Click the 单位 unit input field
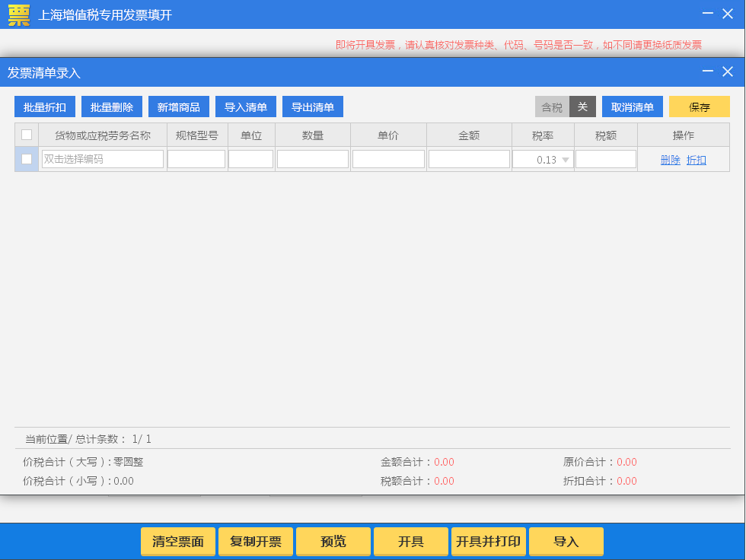The height and width of the screenshot is (560, 746). (x=250, y=159)
